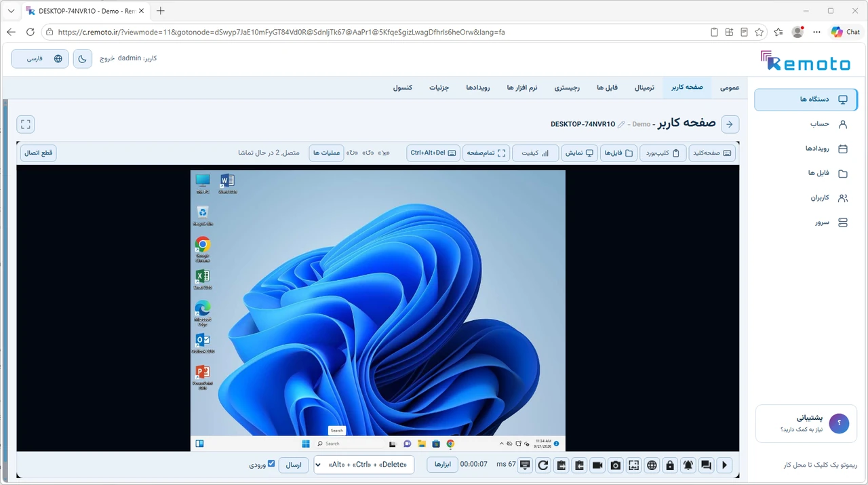Open Microsoft Edge icon on remote desktop
Image resolution: width=868 pixels, height=485 pixels.
(x=202, y=313)
